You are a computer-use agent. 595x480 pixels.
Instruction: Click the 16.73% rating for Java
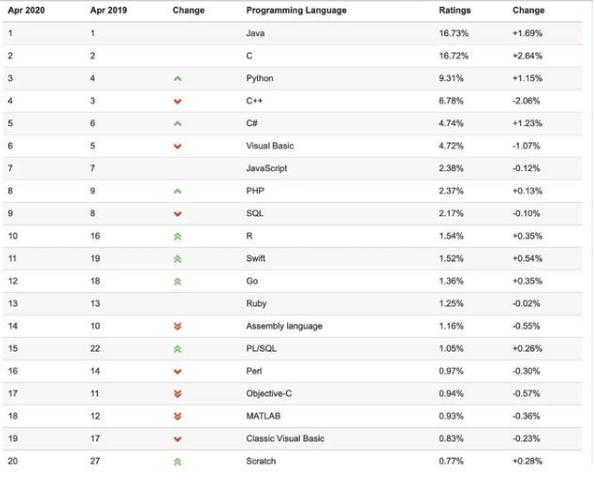pyautogui.click(x=453, y=33)
